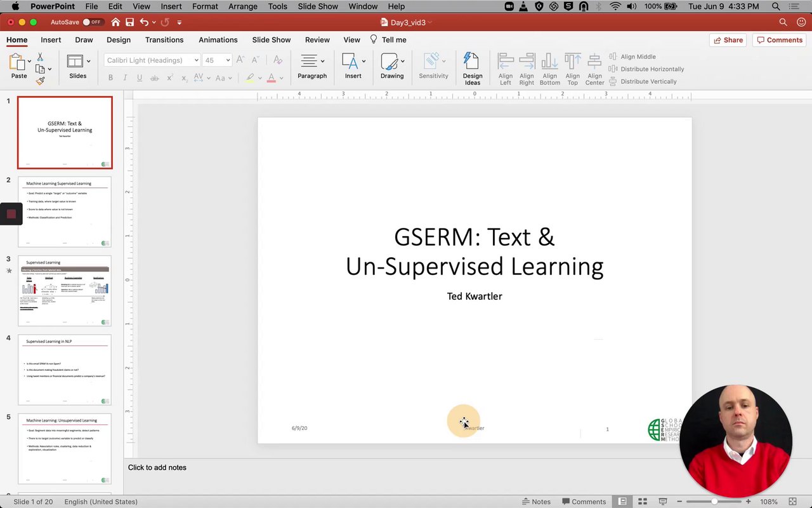Screen dimensions: 812x508
Task: Start the slide show from the status bar
Action: pyautogui.click(x=663, y=502)
